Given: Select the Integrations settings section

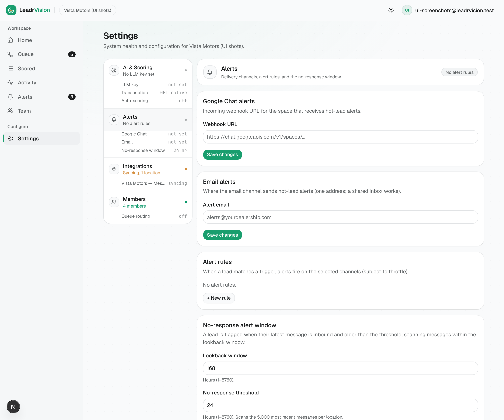Looking at the screenshot, I should coord(148,169).
